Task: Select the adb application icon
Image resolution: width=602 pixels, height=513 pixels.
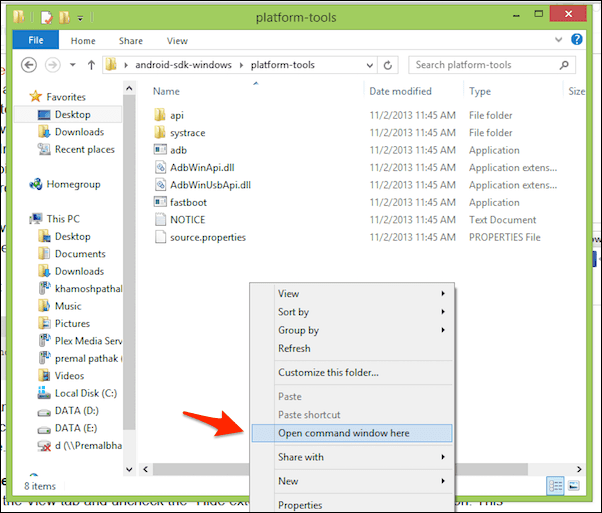Action: click(x=160, y=149)
